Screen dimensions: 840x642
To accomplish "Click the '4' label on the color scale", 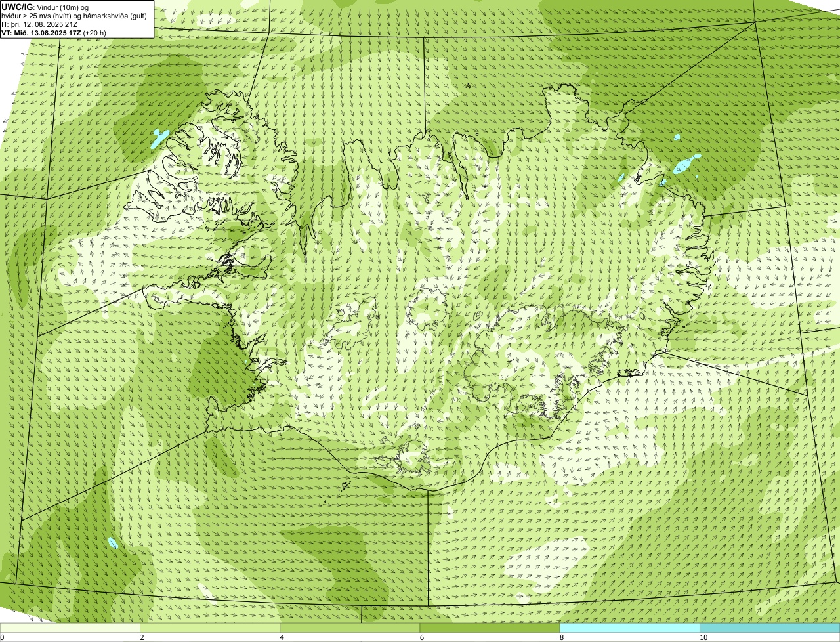I will [x=282, y=637].
